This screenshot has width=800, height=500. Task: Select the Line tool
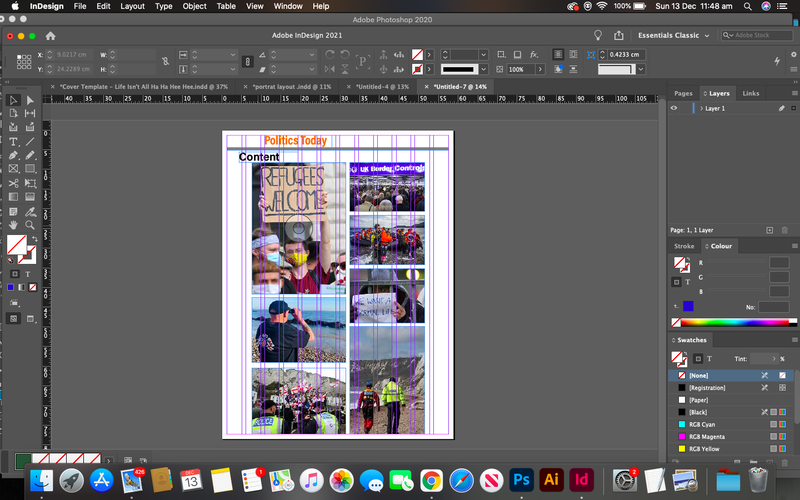[x=30, y=142]
